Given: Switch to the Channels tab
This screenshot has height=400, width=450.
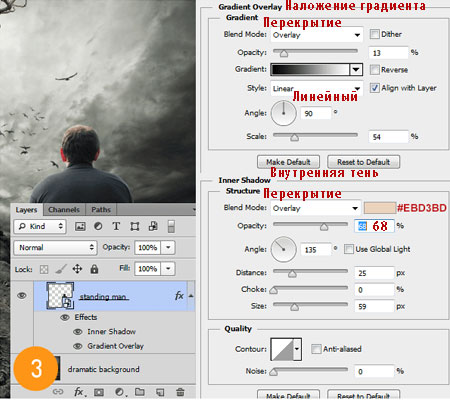Looking at the screenshot, I should point(64,210).
